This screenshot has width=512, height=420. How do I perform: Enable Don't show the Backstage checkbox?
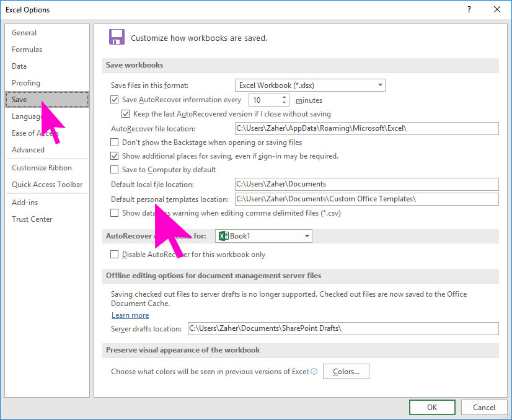114,142
